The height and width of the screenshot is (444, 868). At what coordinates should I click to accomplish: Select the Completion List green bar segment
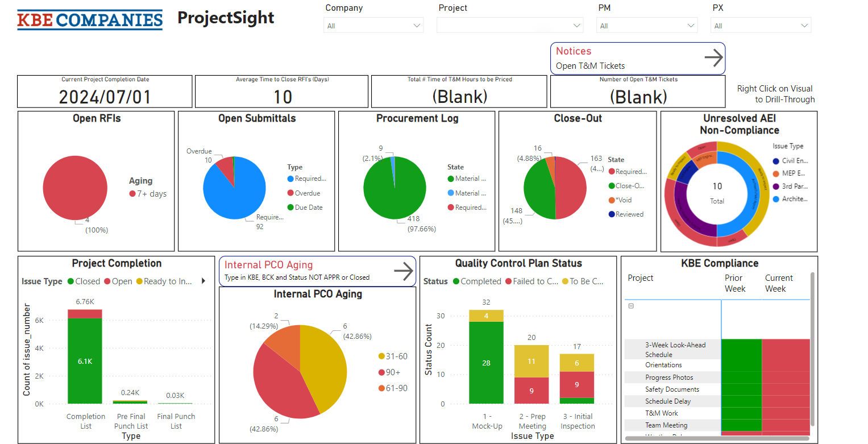point(85,360)
